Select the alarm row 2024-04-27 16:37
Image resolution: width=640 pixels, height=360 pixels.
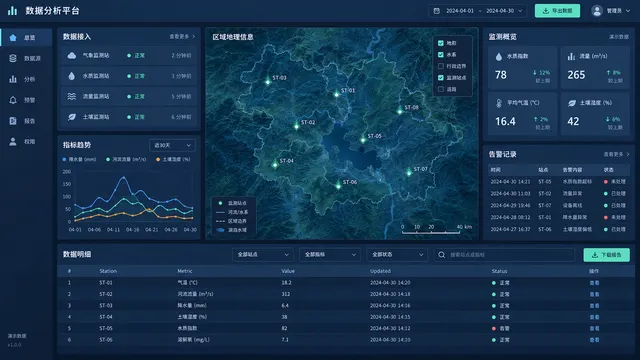(558, 229)
